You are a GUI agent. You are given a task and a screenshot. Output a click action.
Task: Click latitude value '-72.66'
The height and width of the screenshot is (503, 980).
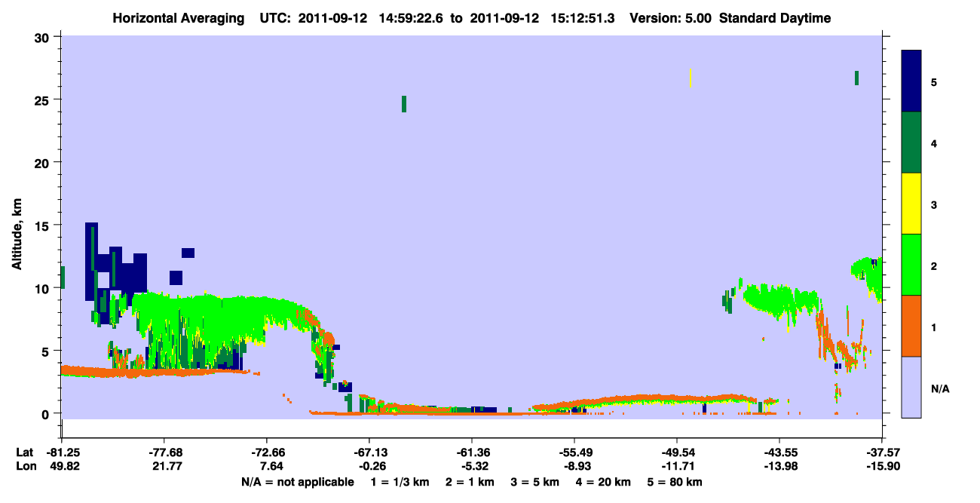[x=267, y=452]
